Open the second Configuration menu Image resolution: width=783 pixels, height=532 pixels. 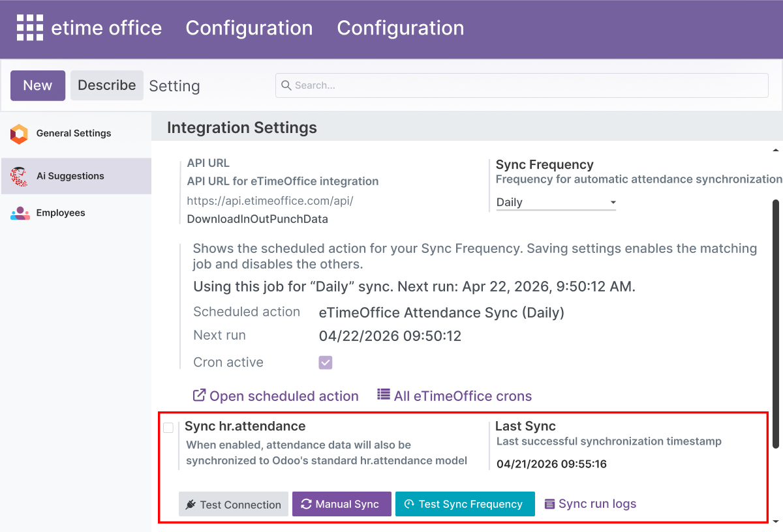(401, 28)
